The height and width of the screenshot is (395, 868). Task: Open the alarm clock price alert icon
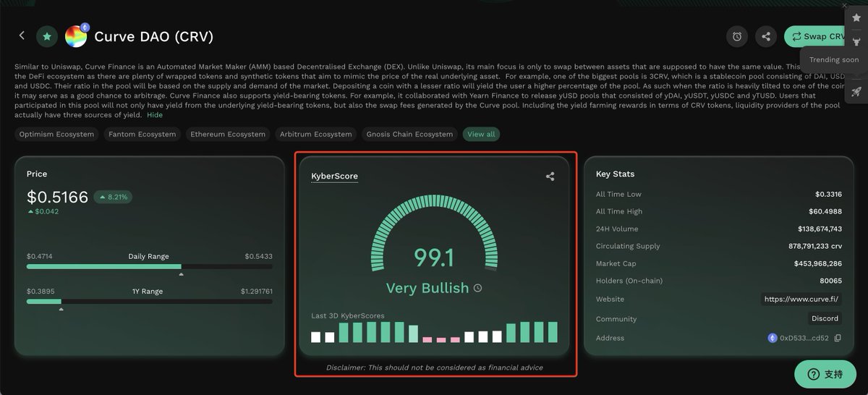(x=736, y=36)
